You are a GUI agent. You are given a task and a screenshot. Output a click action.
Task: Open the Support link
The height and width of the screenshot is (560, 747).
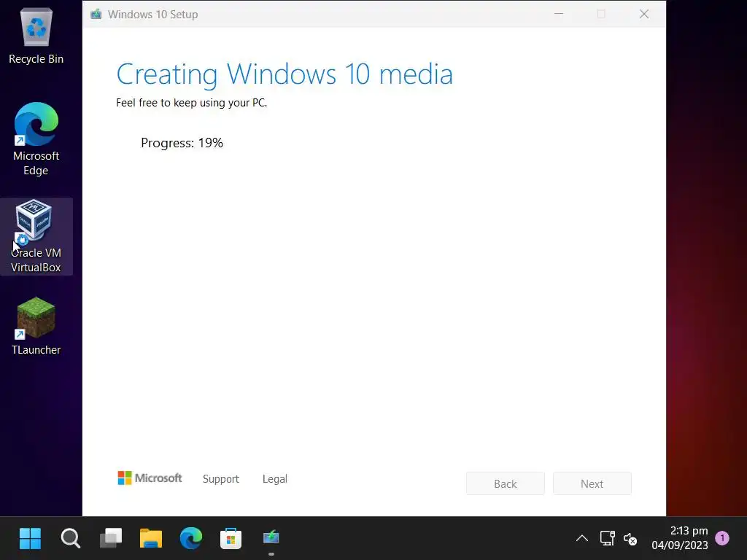[220, 479]
